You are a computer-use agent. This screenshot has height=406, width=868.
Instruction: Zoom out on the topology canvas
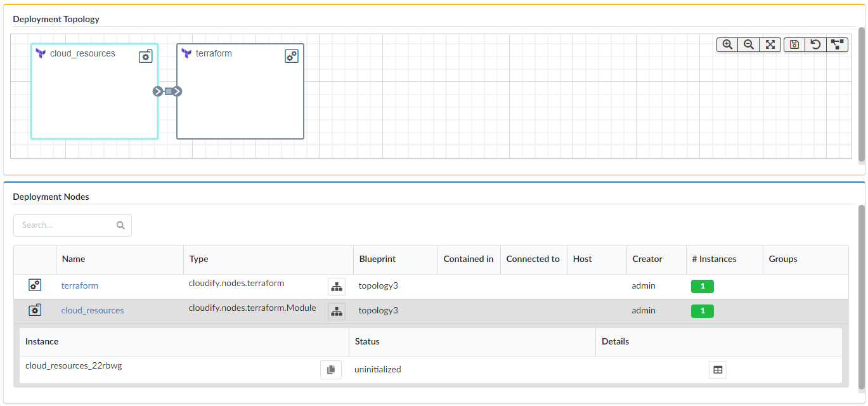[x=749, y=44]
